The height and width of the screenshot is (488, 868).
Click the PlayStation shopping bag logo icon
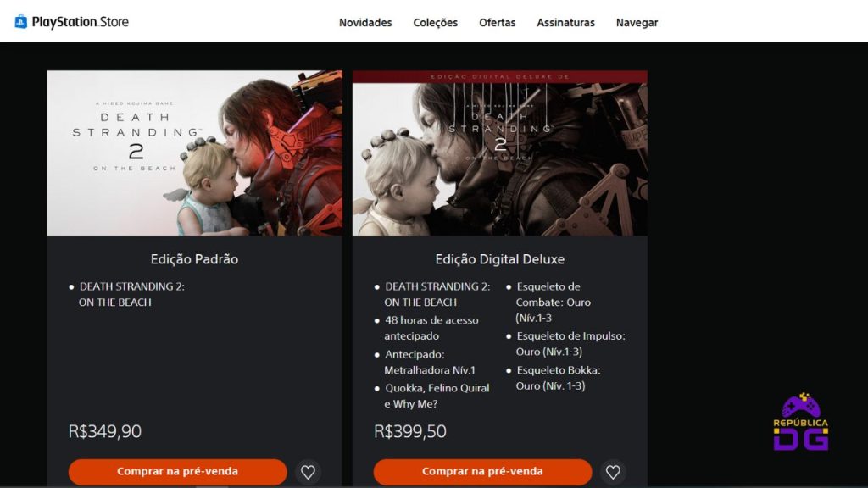coord(21,21)
